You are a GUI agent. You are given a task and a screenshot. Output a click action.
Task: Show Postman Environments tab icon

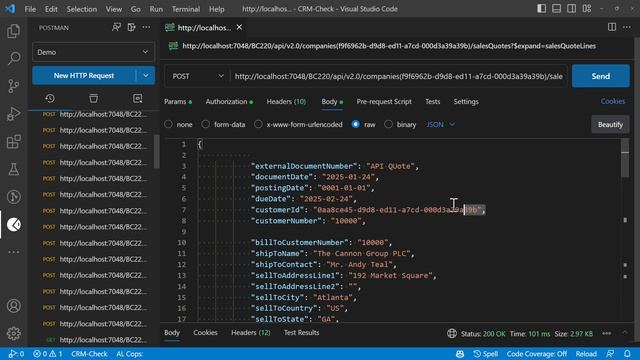click(x=138, y=98)
